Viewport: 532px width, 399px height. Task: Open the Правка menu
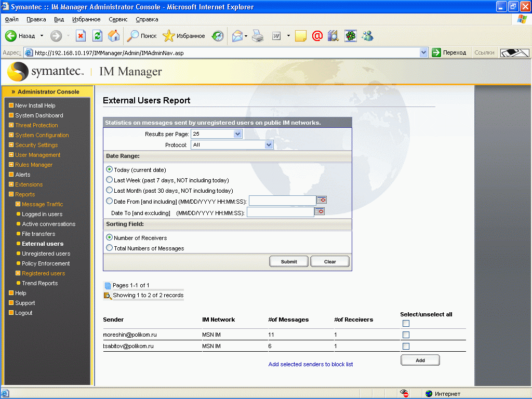click(x=36, y=19)
